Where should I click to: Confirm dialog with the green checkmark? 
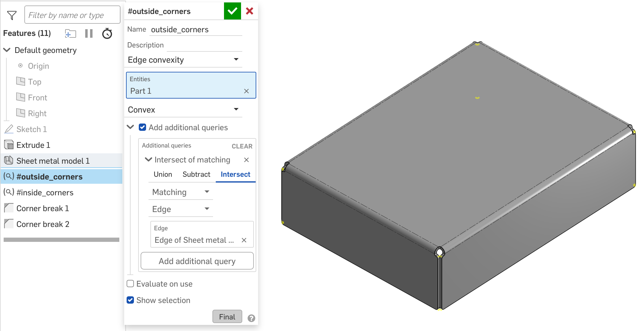[233, 11]
